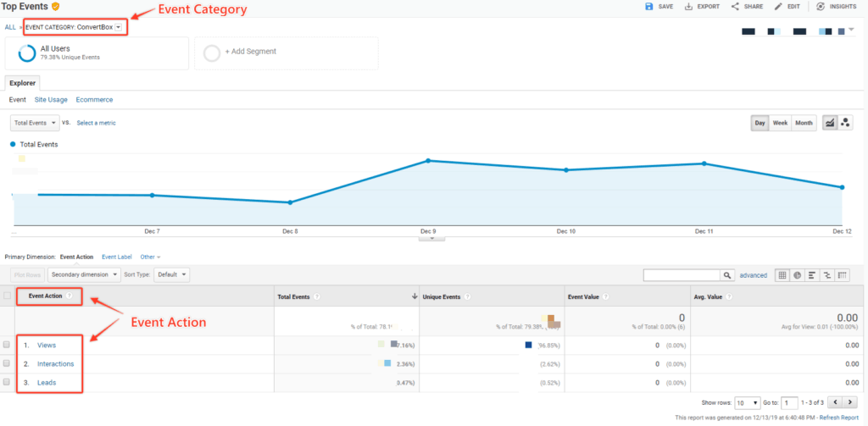Go to next page of rows
This screenshot has height=426, width=868.
tap(849, 402)
